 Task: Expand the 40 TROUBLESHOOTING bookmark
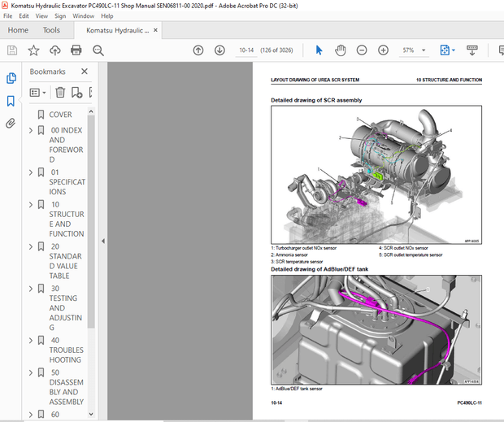[x=31, y=341]
